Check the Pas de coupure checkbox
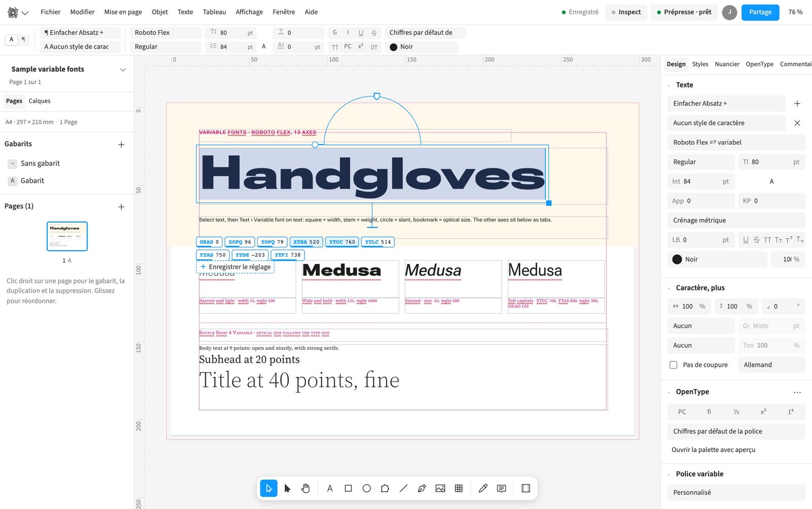This screenshot has width=812, height=509. tap(673, 365)
